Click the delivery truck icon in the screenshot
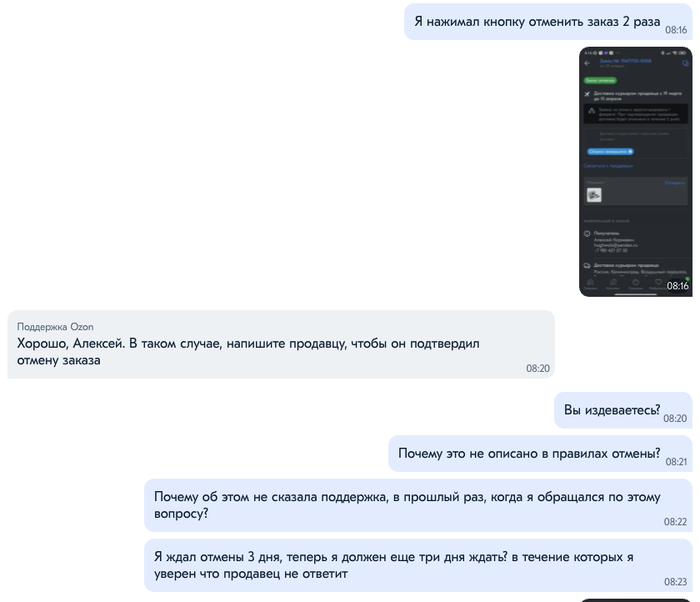Viewport: 700px width, 602px height. pyautogui.click(x=587, y=266)
